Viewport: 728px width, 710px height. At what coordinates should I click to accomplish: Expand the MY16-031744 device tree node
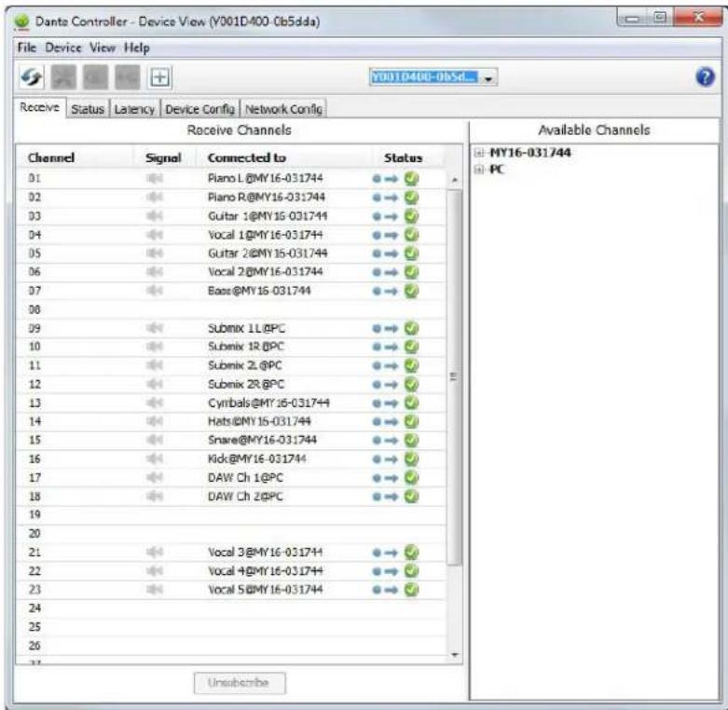point(480,153)
